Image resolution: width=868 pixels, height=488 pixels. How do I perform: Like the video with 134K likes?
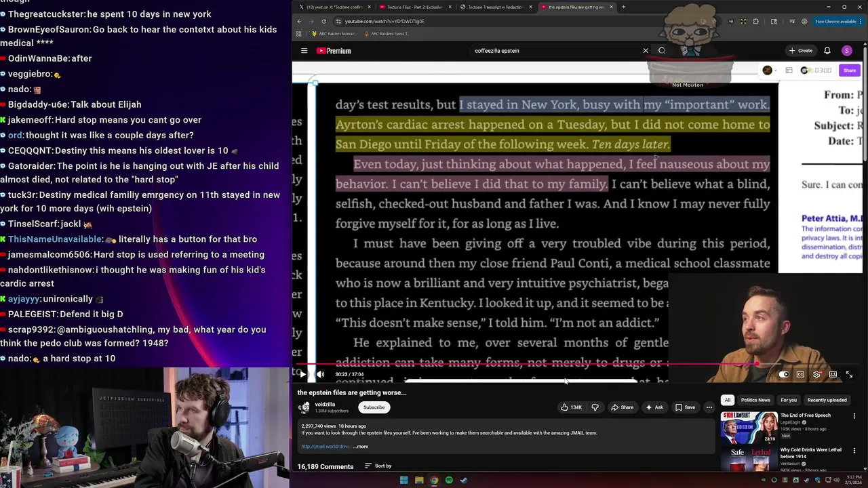pos(571,407)
